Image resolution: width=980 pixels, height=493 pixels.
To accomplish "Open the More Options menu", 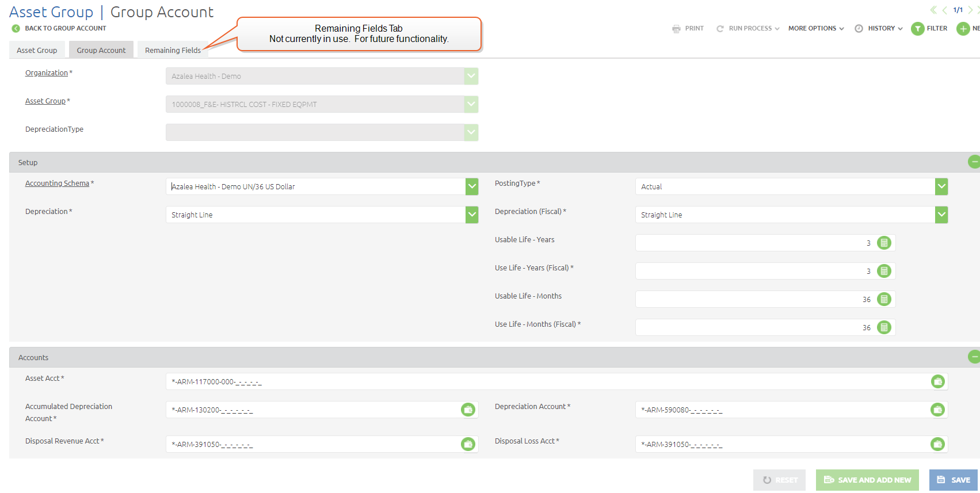I will pyautogui.click(x=815, y=28).
